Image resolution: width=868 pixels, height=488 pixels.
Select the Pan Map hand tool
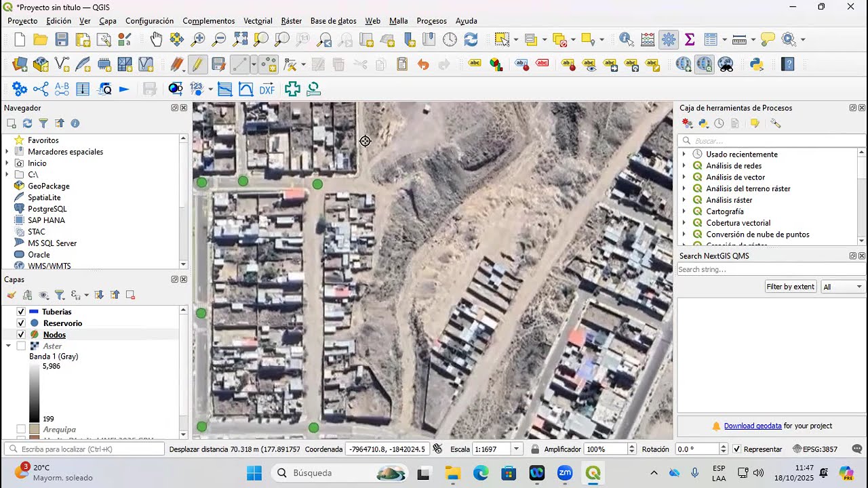(x=156, y=39)
